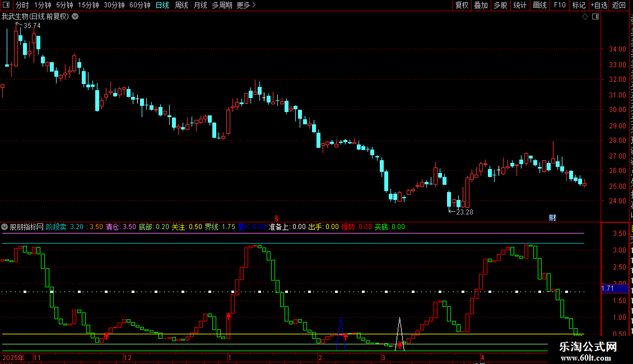Viewport: 633px width, 364px height.
Task: Switch to 月线 monthly chart
Action: (x=200, y=5)
